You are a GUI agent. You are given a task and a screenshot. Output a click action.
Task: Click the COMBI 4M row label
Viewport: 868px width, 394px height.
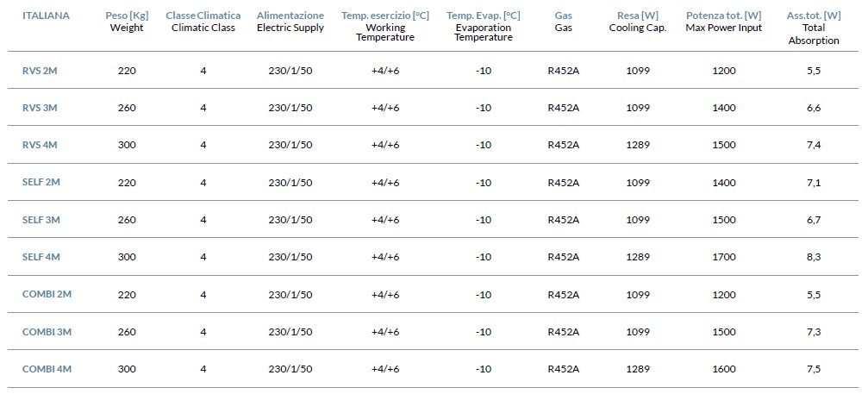[47, 368]
